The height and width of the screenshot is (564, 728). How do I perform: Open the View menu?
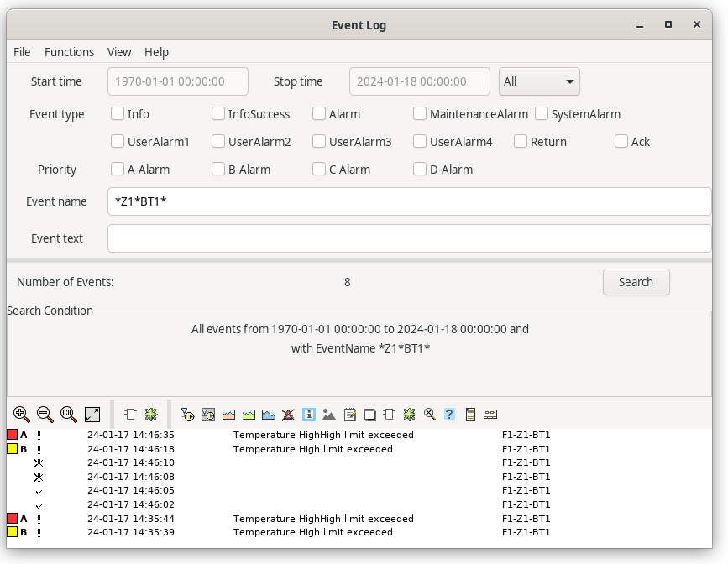[x=119, y=52]
